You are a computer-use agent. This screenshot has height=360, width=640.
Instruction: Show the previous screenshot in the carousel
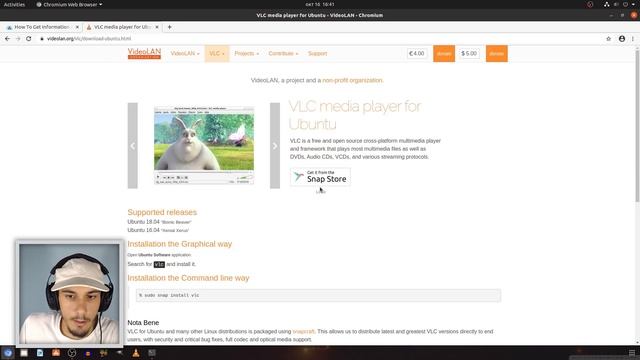(x=133, y=146)
